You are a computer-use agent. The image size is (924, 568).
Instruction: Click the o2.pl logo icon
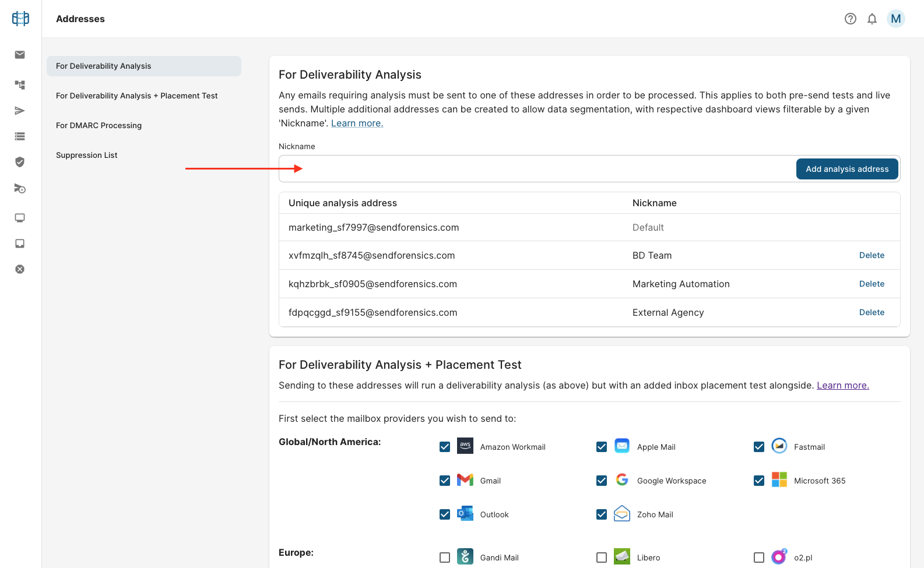779,556
